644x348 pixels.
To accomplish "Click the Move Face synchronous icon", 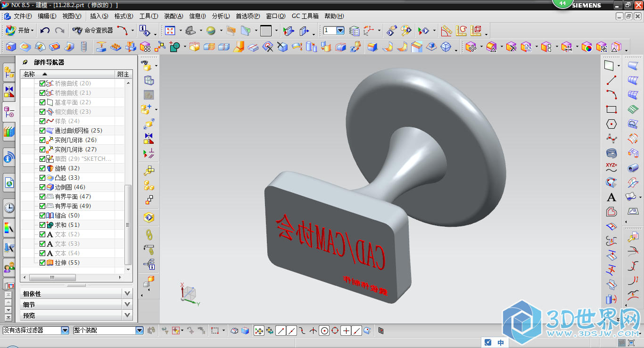I will (x=470, y=47).
